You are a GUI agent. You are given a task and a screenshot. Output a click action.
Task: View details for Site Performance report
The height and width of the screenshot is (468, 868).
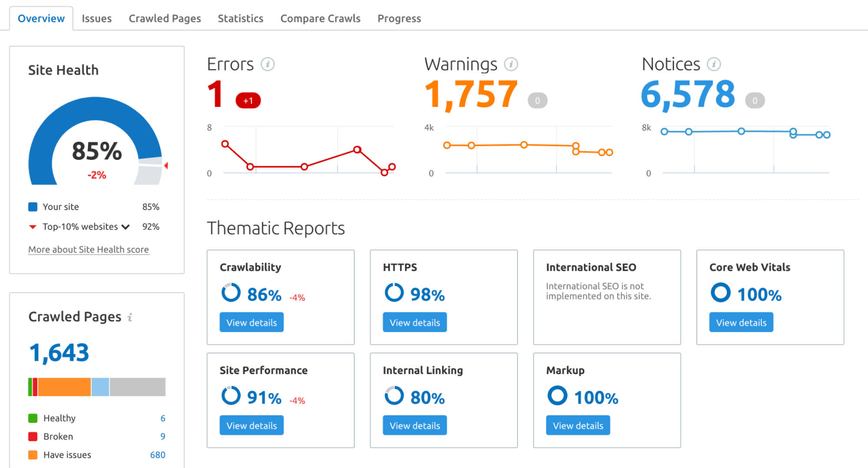click(251, 425)
